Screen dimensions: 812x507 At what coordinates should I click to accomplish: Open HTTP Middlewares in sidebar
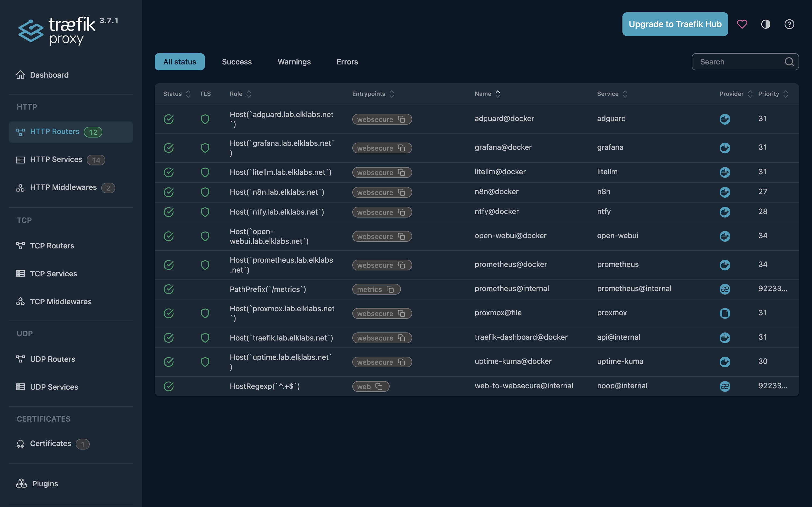[71, 187]
